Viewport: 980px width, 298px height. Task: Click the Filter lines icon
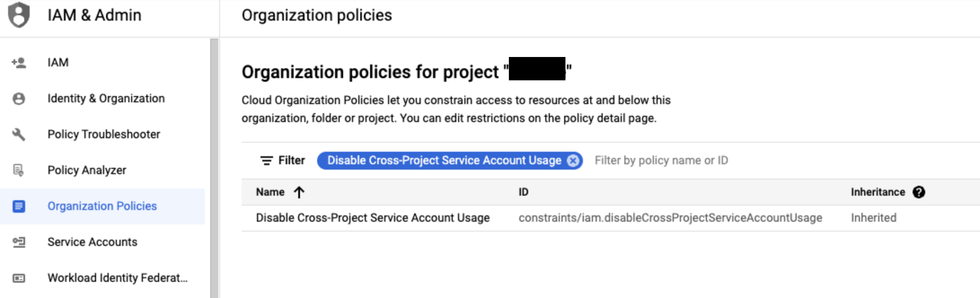(266, 161)
